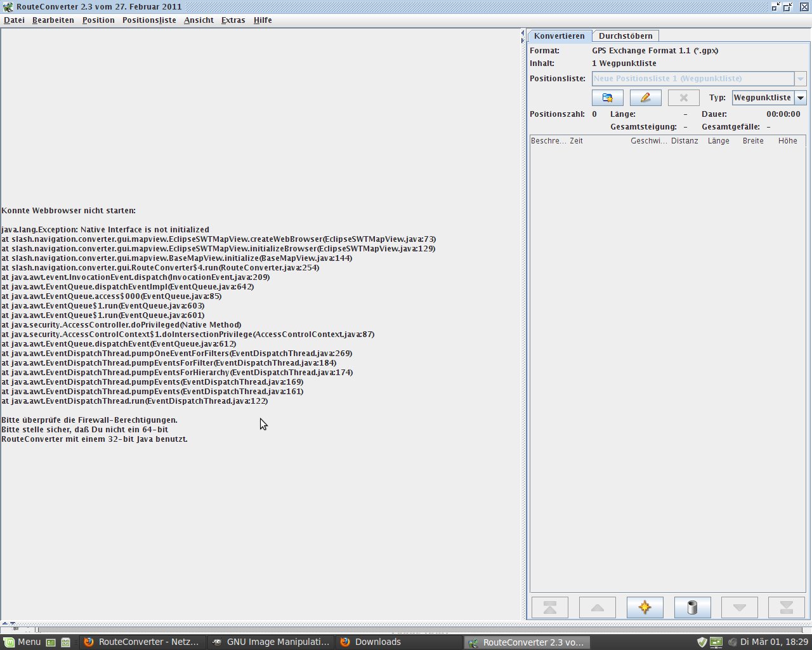This screenshot has width=812, height=650.
Task: Click the pencil rename position list button
Action: 645,98
